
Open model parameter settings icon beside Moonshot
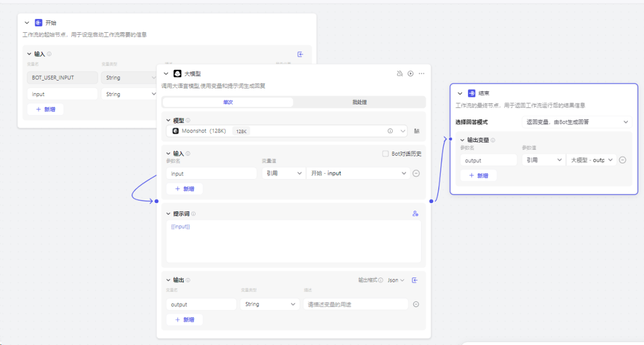click(x=416, y=131)
